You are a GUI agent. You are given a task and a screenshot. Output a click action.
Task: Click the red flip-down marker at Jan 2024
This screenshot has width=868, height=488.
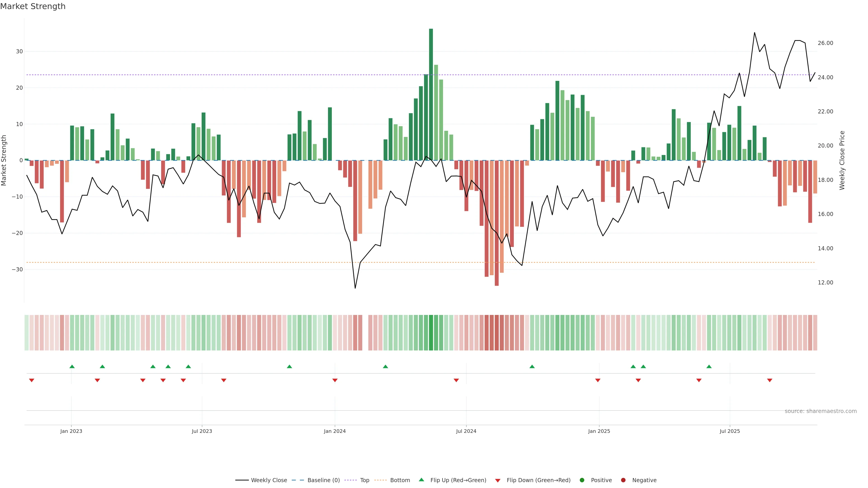[335, 380]
